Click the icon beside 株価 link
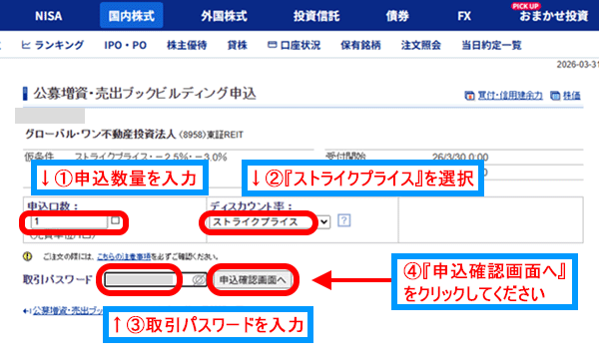 pos(555,96)
